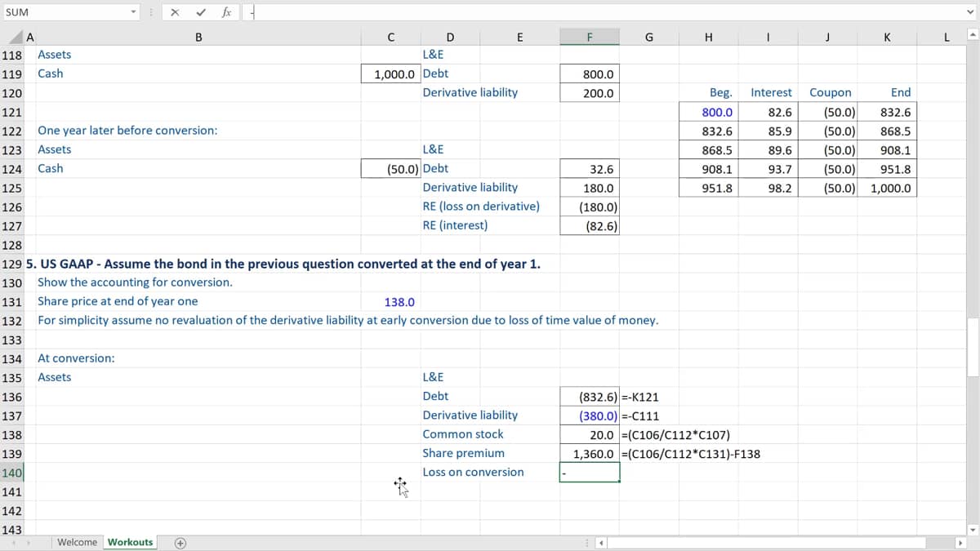Click the Interest column heading

(x=771, y=92)
